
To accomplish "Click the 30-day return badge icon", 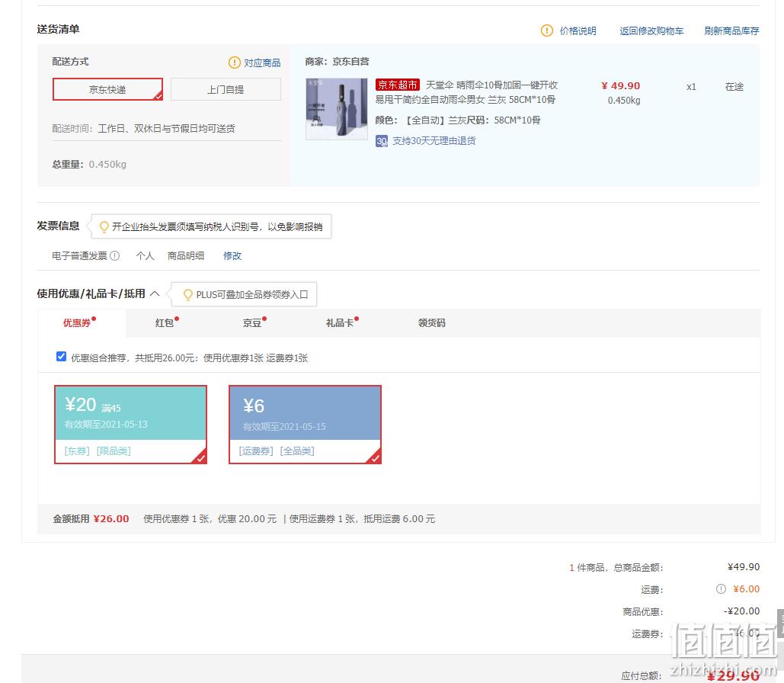I will click(382, 141).
